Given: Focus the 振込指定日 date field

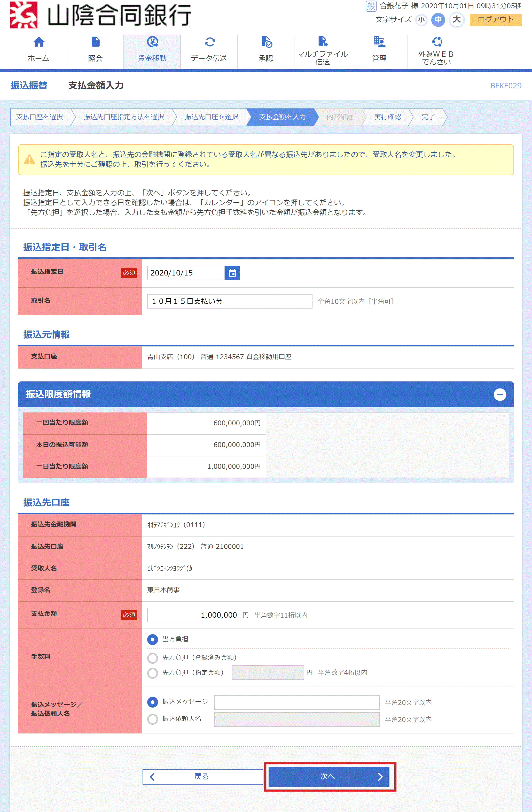Looking at the screenshot, I should click(x=186, y=273).
